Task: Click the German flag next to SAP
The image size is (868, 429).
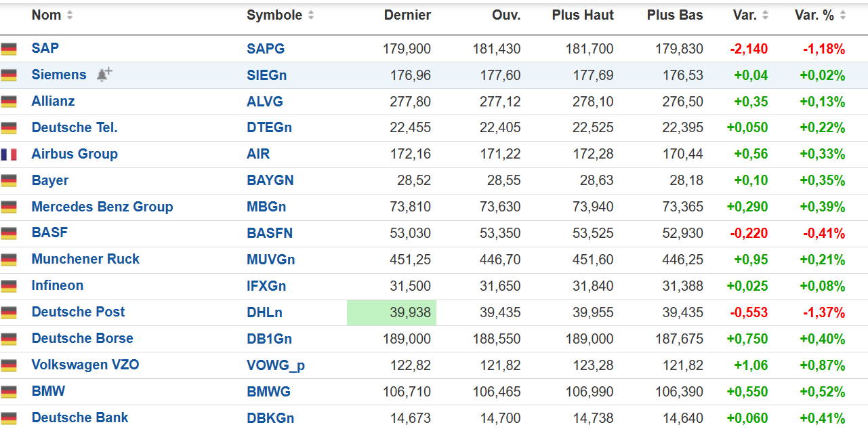Action: point(9,49)
